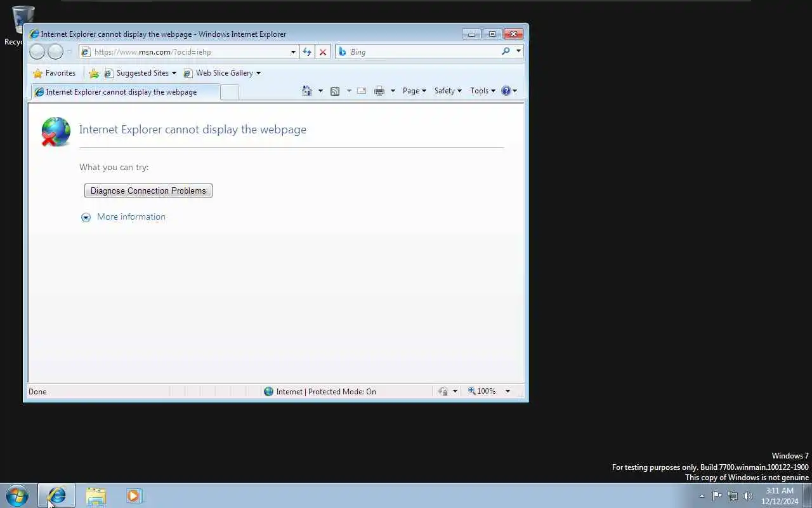The height and width of the screenshot is (508, 812).
Task: Click the volume speaker tray icon
Action: 748,496
